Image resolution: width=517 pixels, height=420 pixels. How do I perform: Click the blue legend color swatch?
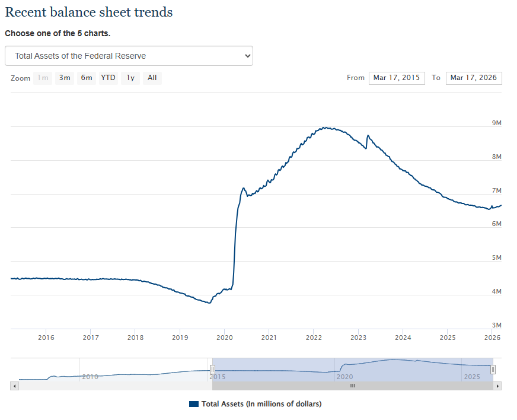click(194, 404)
